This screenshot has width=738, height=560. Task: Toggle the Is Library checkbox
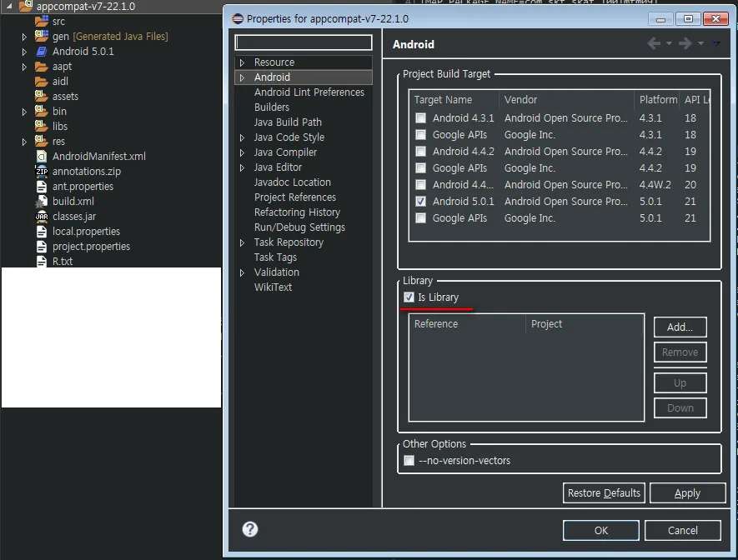tap(409, 297)
